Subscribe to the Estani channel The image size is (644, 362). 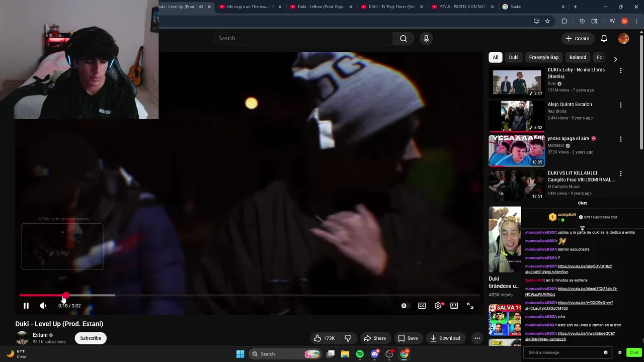(91, 338)
